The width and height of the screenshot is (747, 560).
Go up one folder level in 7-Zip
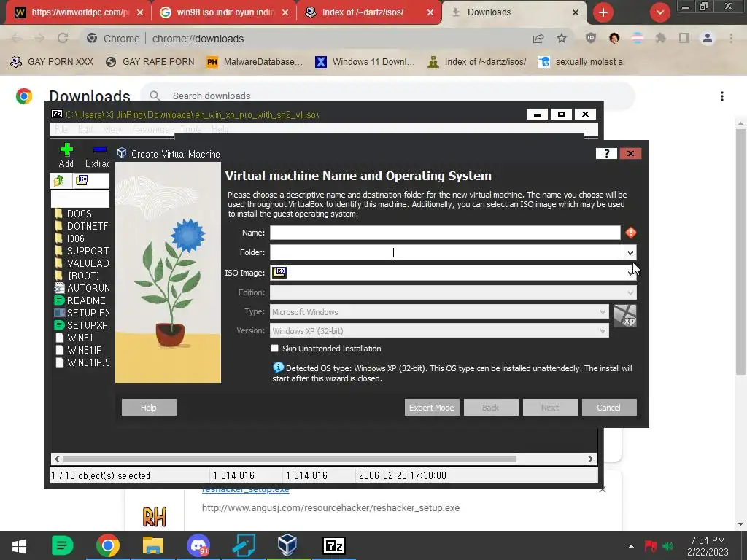tap(59, 181)
